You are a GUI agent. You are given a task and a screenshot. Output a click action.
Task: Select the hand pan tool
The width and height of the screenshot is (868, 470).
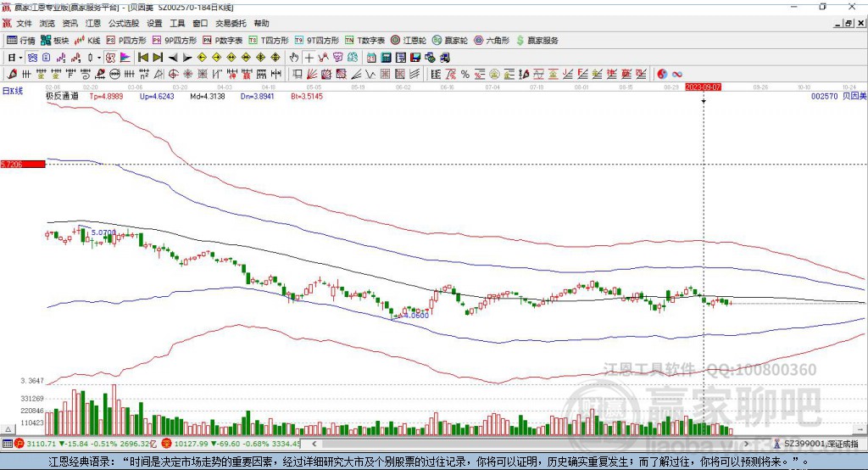click(x=294, y=57)
